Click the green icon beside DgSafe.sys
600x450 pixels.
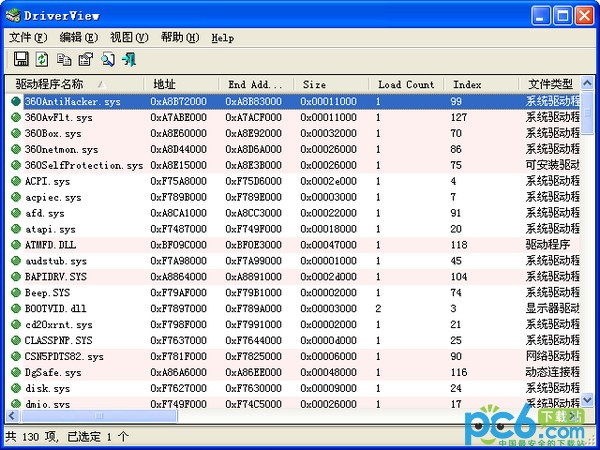pyautogui.click(x=16, y=372)
